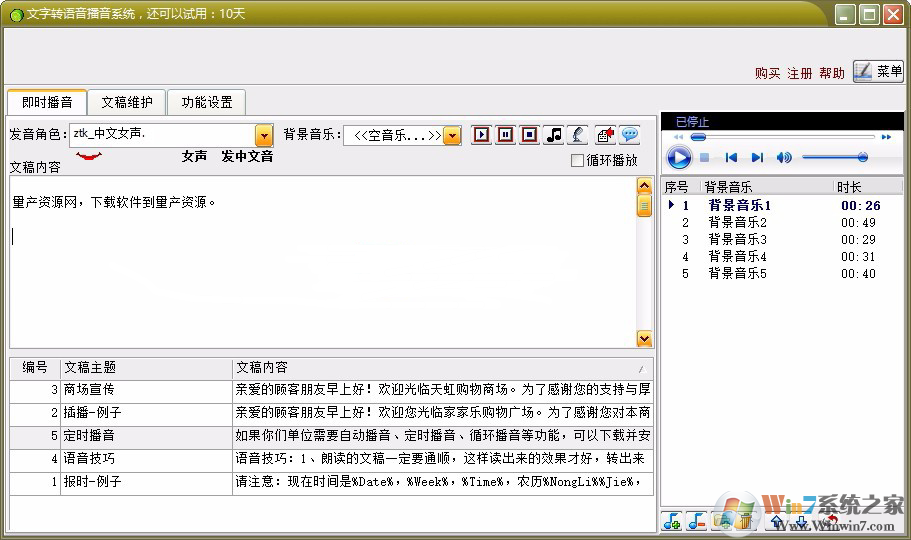Click the 购买 link
This screenshot has width=911, height=540.
coord(767,73)
